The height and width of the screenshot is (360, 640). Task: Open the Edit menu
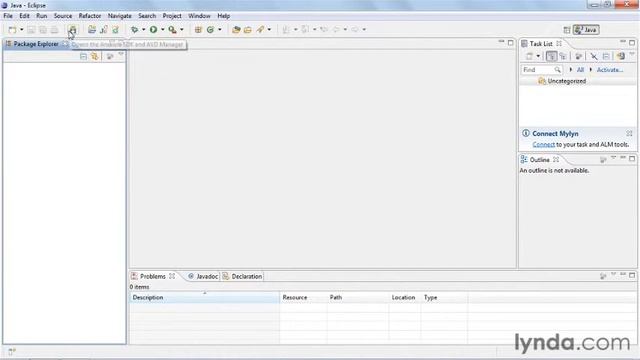24,16
